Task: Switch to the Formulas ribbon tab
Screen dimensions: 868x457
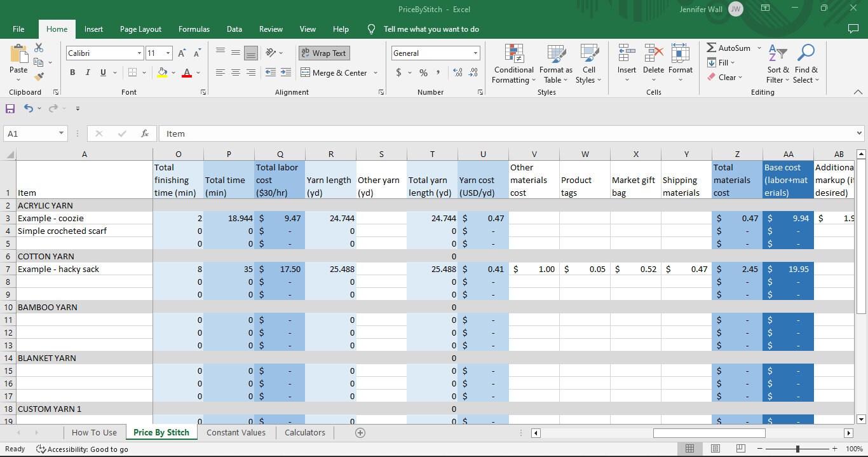Action: coord(194,29)
